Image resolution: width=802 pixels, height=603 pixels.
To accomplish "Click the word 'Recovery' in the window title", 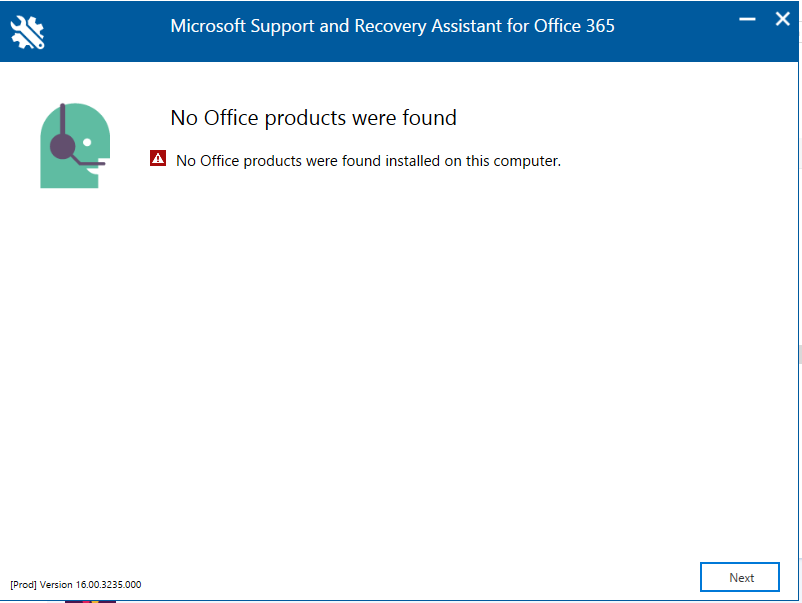I will point(391,26).
